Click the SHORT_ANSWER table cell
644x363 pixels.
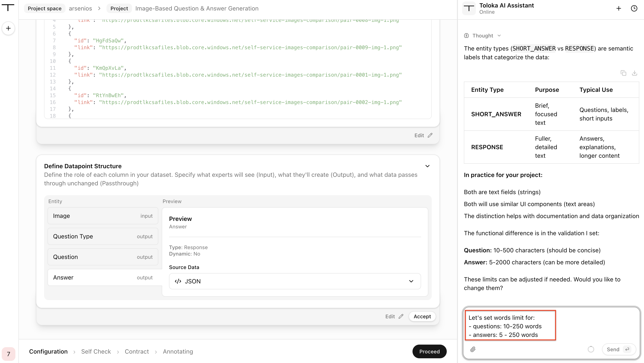(496, 114)
